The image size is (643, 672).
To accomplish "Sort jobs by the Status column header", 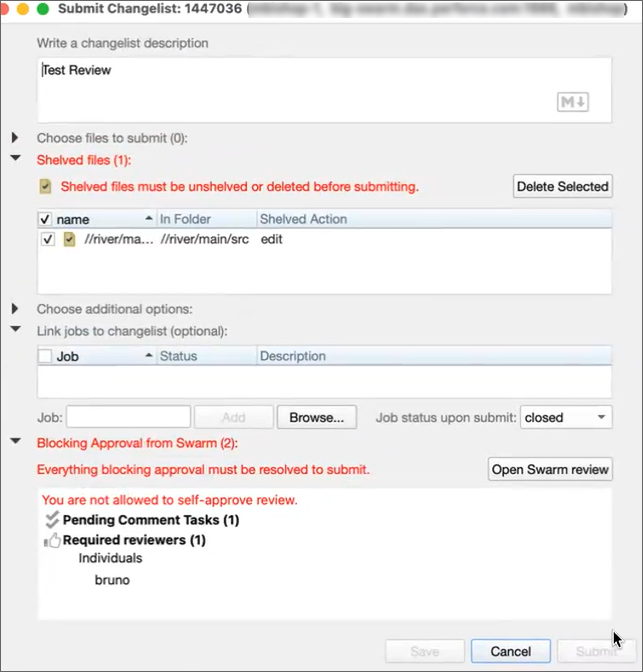I will (179, 355).
